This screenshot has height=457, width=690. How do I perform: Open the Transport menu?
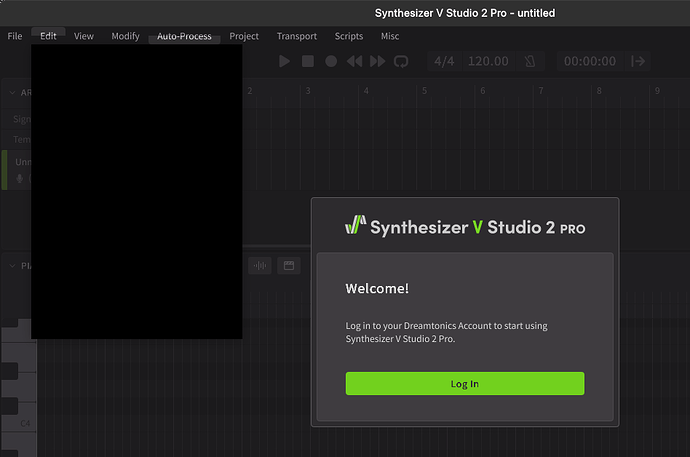point(297,36)
